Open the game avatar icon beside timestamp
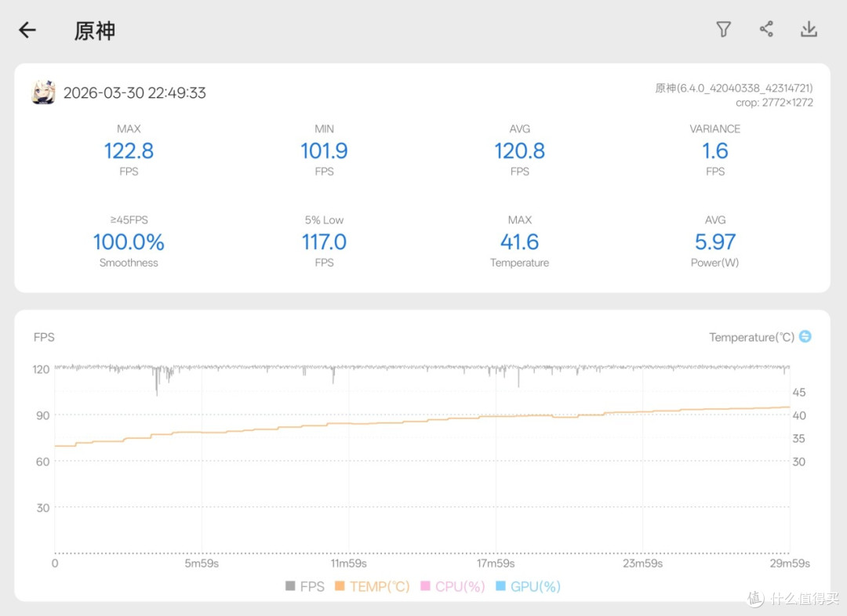The image size is (847, 616). (43, 92)
